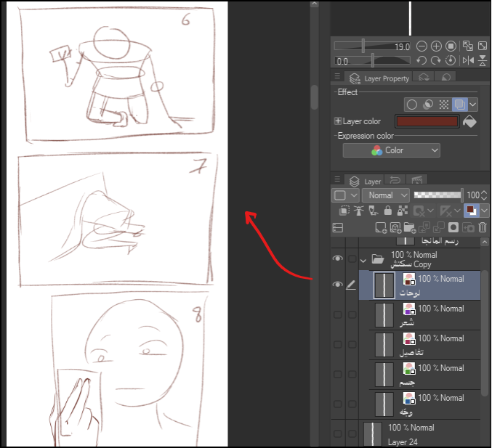Toggle the Layer color effect button

pos(460,105)
